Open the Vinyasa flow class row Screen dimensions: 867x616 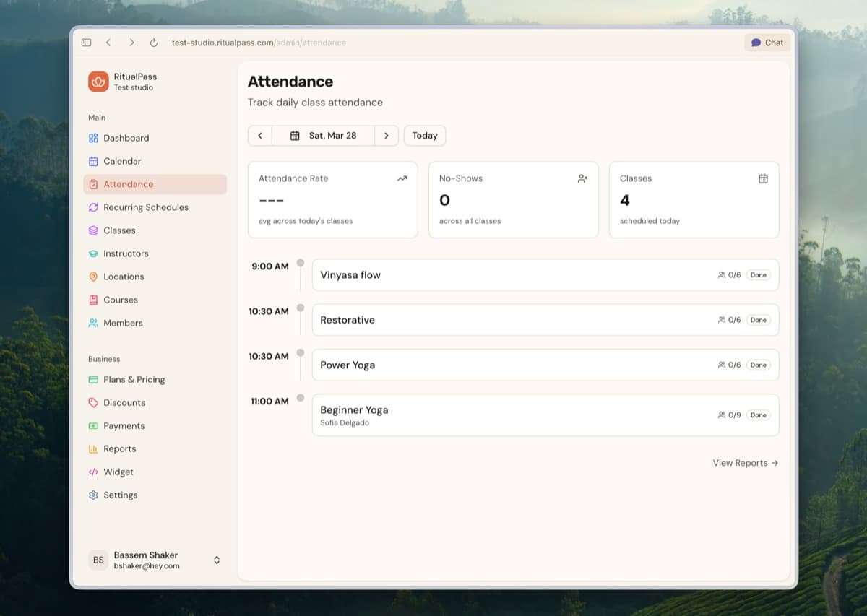[545, 275]
